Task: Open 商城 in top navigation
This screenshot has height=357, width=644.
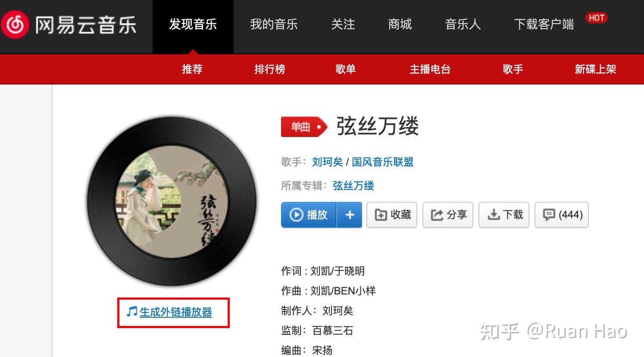Action: (400, 25)
